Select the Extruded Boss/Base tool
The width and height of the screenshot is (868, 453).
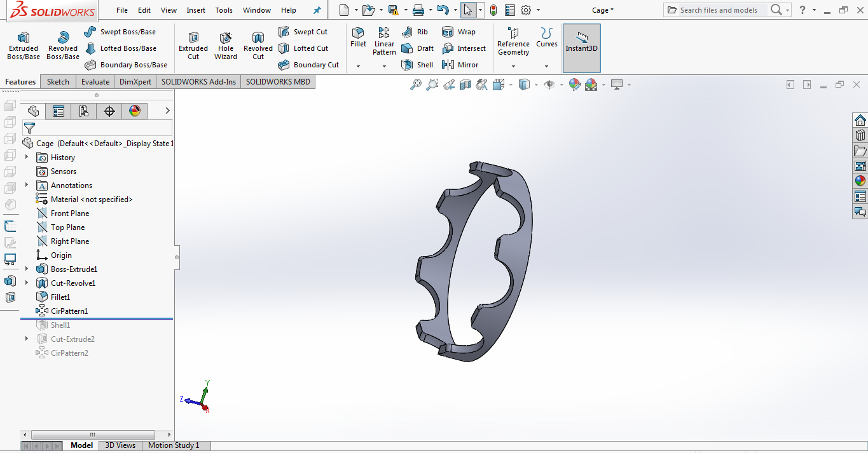pyautogui.click(x=24, y=46)
